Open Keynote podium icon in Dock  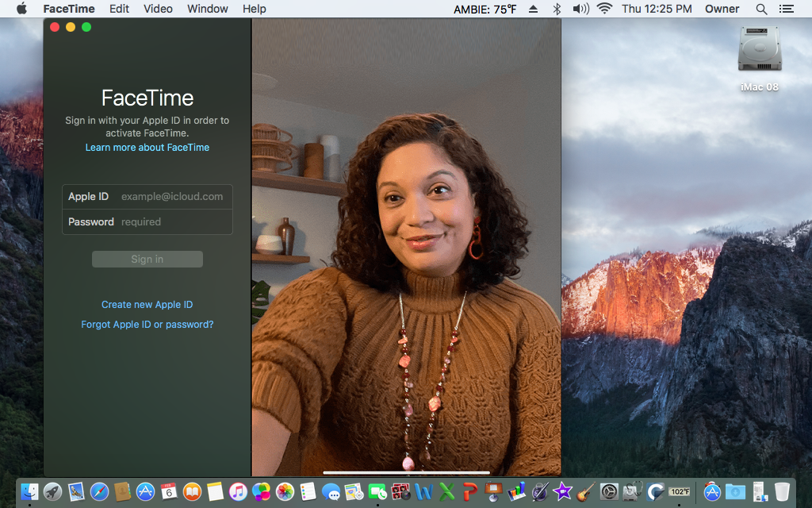(493, 491)
